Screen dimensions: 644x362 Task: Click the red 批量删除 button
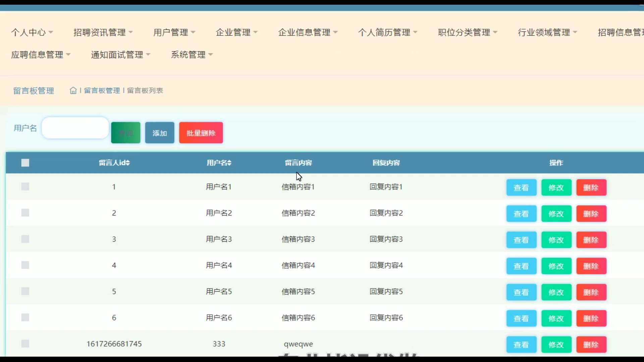[201, 133]
